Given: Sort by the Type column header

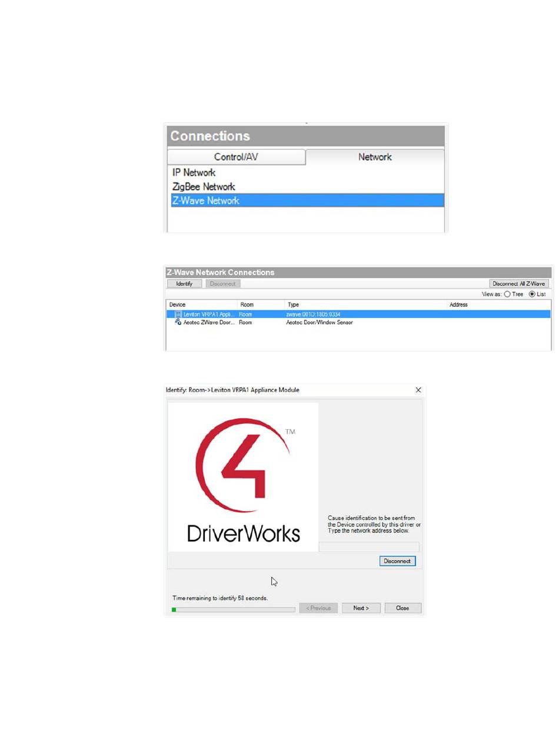Looking at the screenshot, I should click(x=293, y=305).
